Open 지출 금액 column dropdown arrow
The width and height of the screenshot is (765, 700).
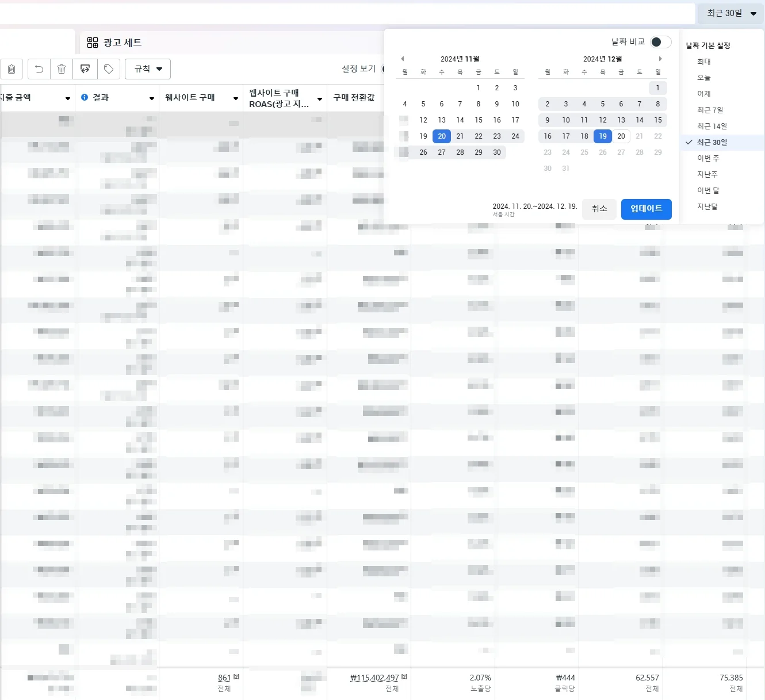pos(68,98)
